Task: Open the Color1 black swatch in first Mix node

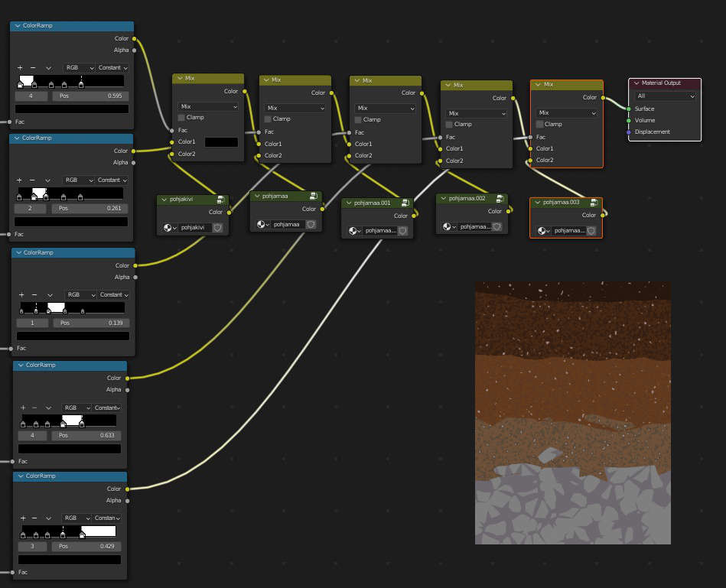Action: tap(221, 142)
